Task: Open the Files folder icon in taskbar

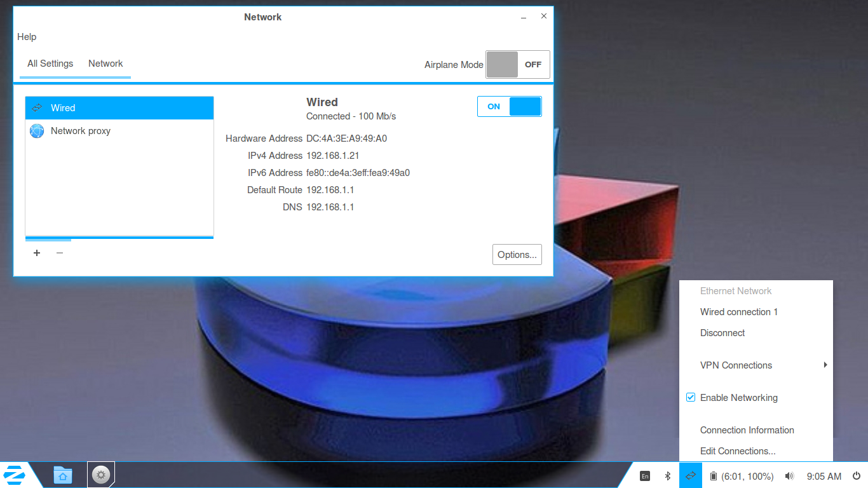Action: pyautogui.click(x=63, y=475)
